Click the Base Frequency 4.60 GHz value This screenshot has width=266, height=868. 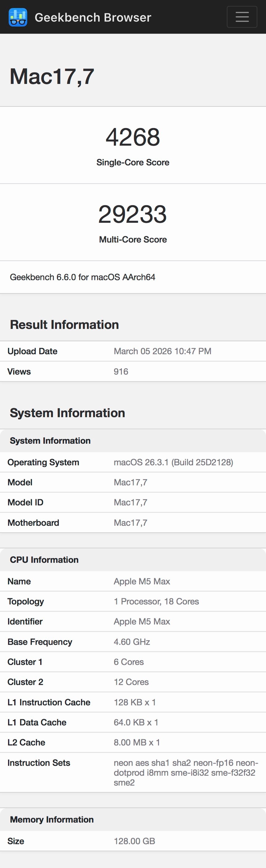(132, 642)
